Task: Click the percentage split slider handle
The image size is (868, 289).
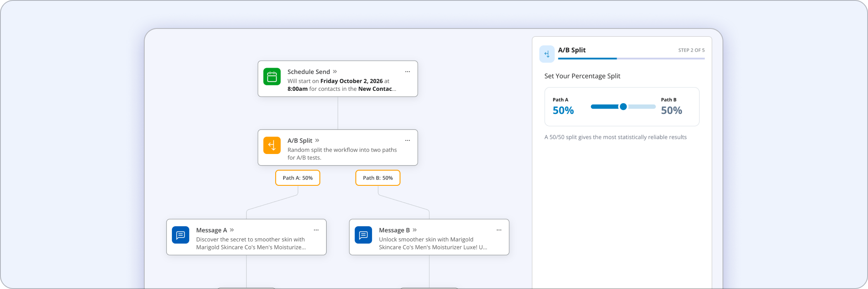Action: [623, 107]
